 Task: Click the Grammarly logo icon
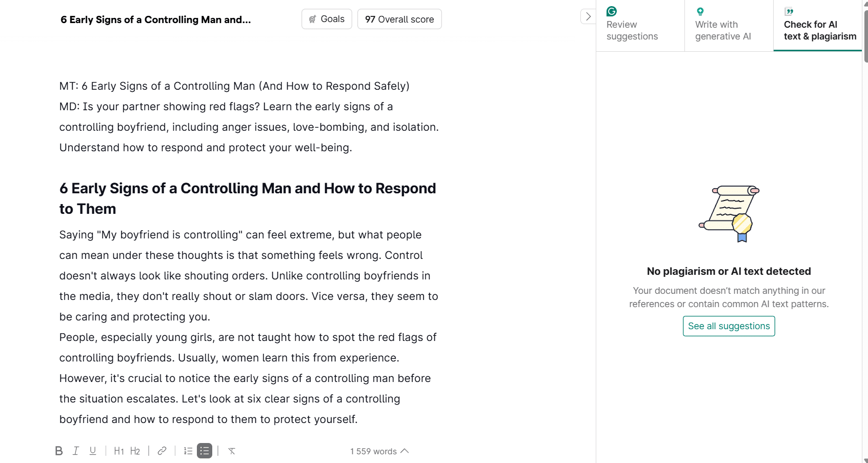pos(612,11)
